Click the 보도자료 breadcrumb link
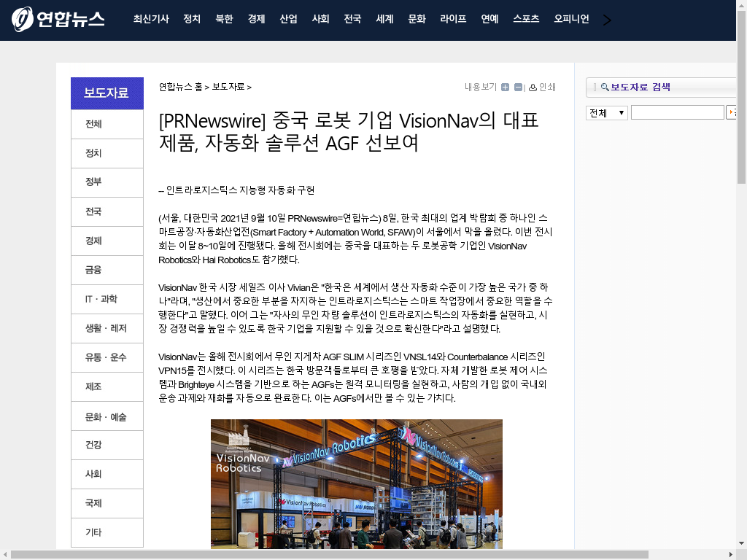 tap(228, 87)
